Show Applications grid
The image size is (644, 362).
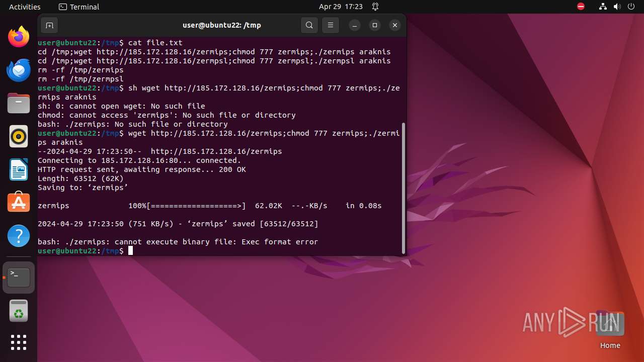point(19,342)
